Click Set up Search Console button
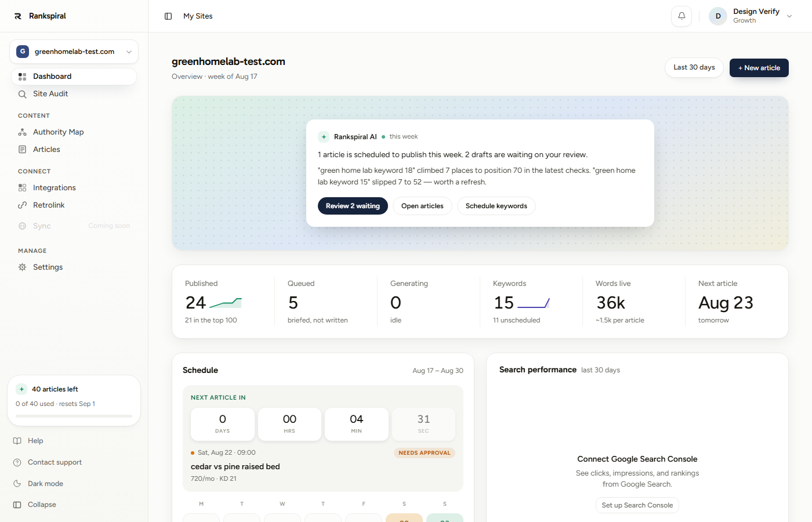This screenshot has height=522, width=812. point(637,505)
